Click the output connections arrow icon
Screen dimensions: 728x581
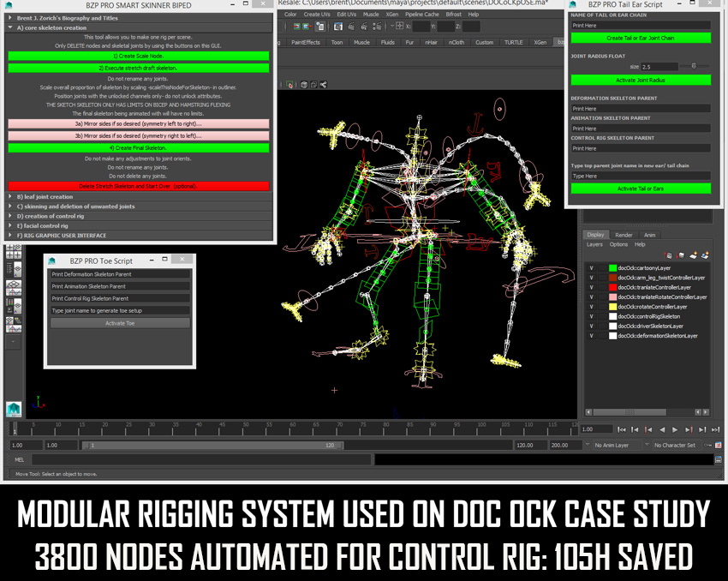(x=307, y=27)
